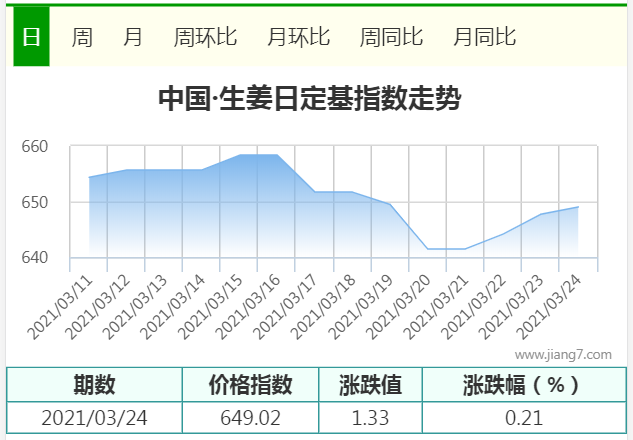The width and height of the screenshot is (633, 440).
Task: Click the 2021/03/23 x-axis date label
Action: tap(511, 308)
